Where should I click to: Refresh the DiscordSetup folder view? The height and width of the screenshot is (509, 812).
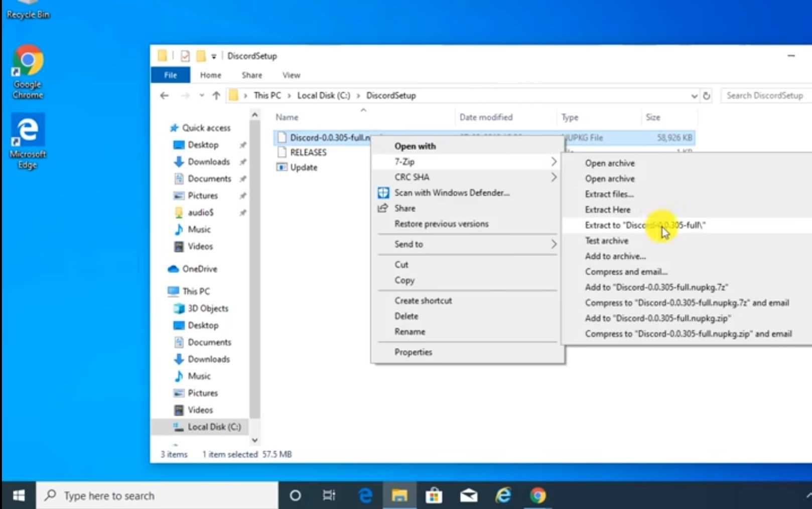(707, 95)
